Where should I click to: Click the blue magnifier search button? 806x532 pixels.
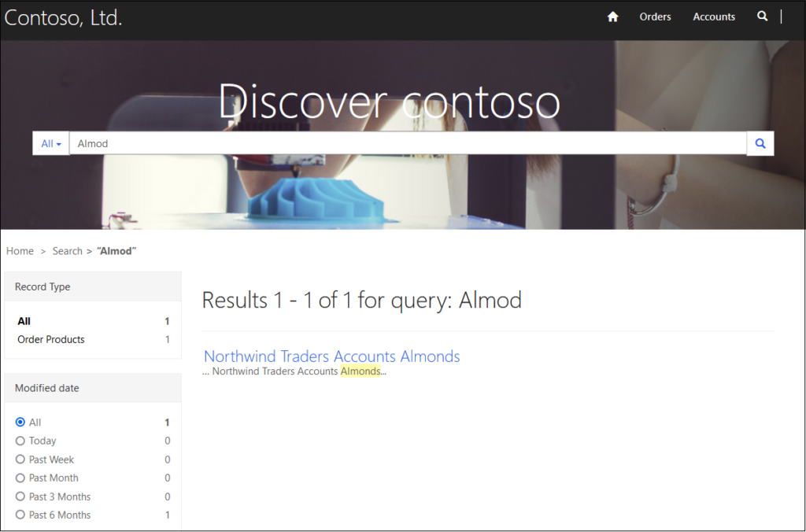pos(759,143)
